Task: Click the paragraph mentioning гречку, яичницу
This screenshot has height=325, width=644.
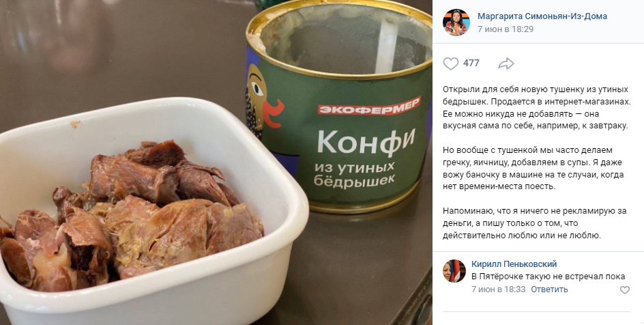Action: [534, 169]
